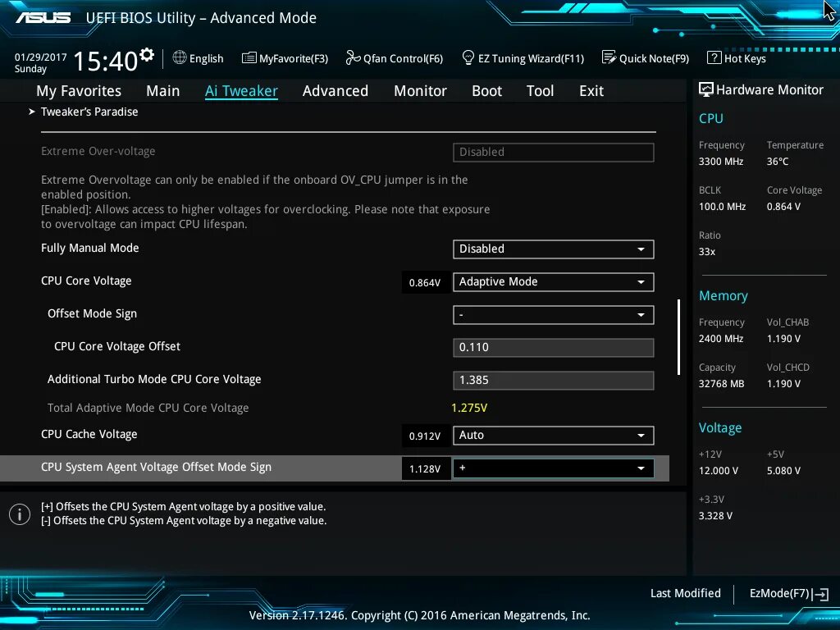Image resolution: width=840 pixels, height=630 pixels.
Task: Select the CPU Core Voltage label
Action: (x=86, y=281)
